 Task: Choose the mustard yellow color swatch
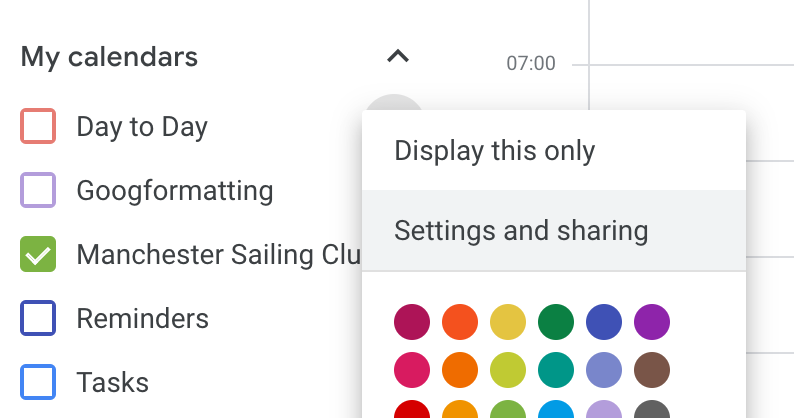508,322
